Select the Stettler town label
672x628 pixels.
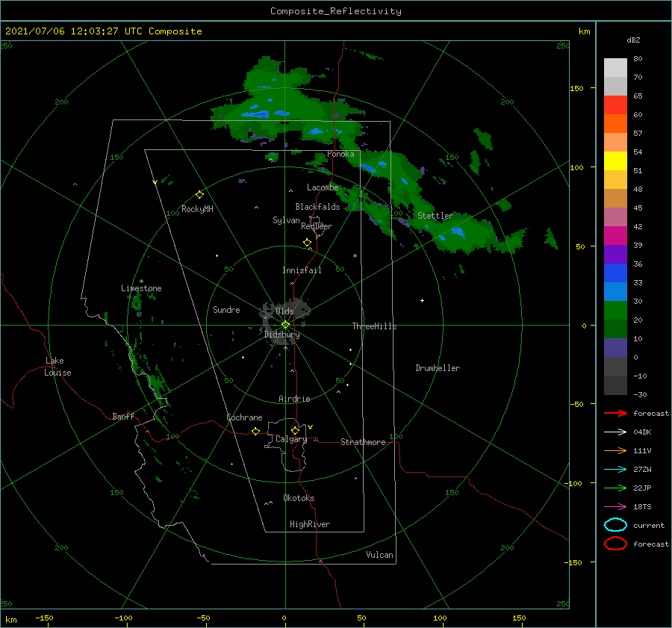(x=435, y=216)
